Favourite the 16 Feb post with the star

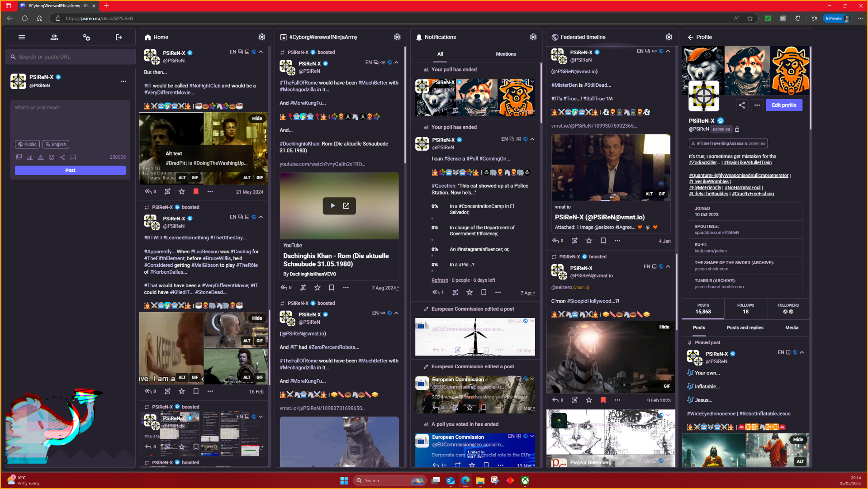click(x=181, y=391)
